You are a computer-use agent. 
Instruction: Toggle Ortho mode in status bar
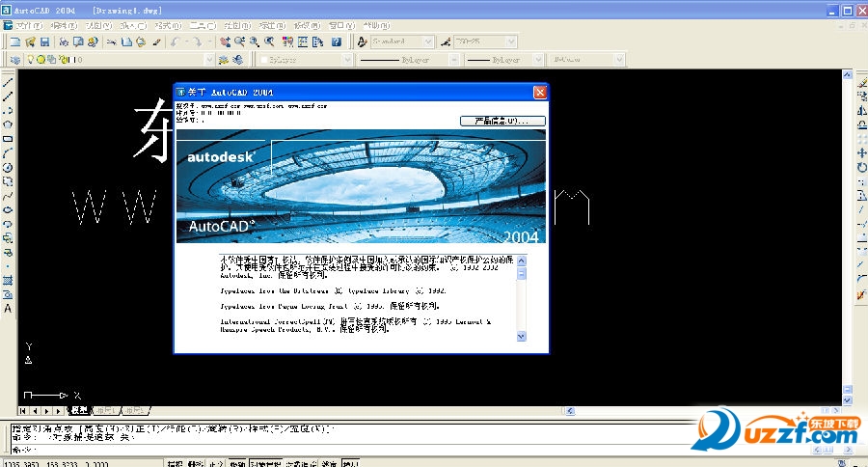215,463
